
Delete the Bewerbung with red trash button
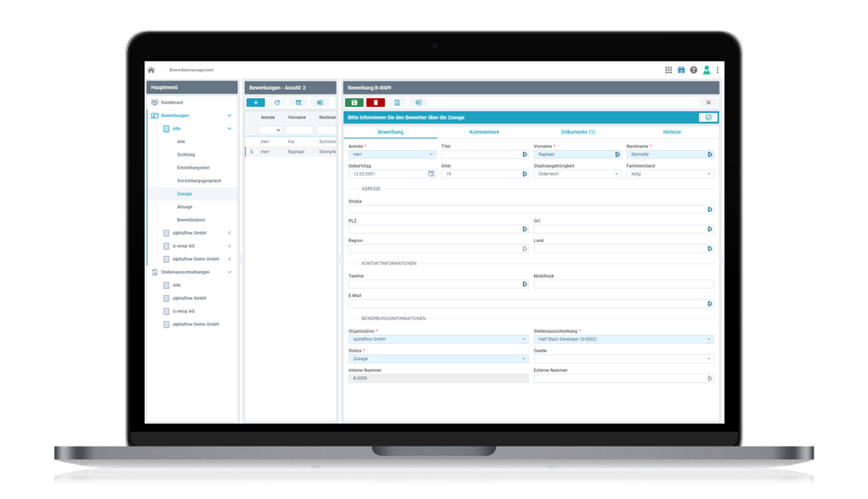click(x=376, y=103)
